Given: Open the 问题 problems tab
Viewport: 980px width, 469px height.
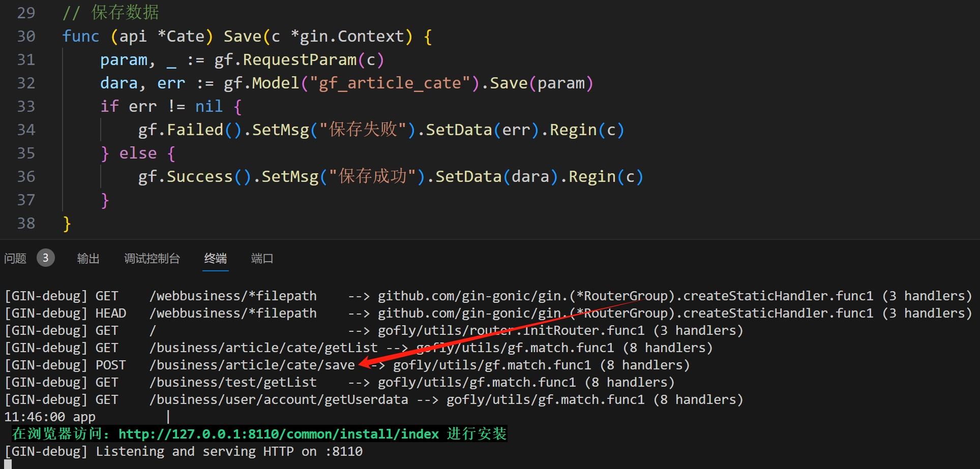Looking at the screenshot, I should (x=15, y=259).
